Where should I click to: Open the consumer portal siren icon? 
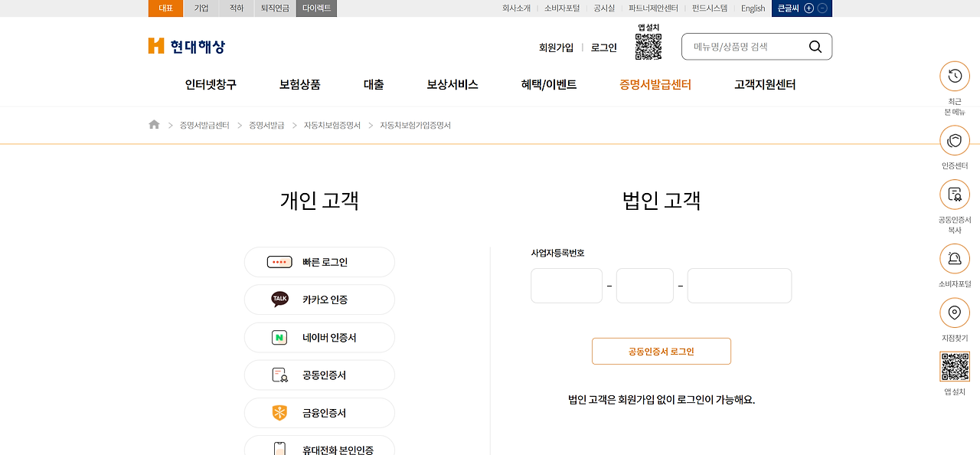tap(955, 259)
